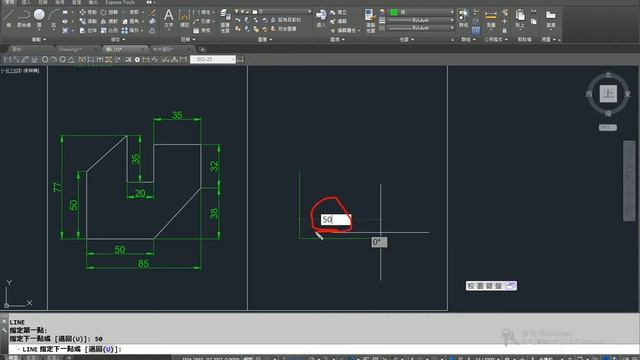The width and height of the screenshot is (640, 360).
Task: Expand the Annotation (註解) panel
Action: click(188, 40)
